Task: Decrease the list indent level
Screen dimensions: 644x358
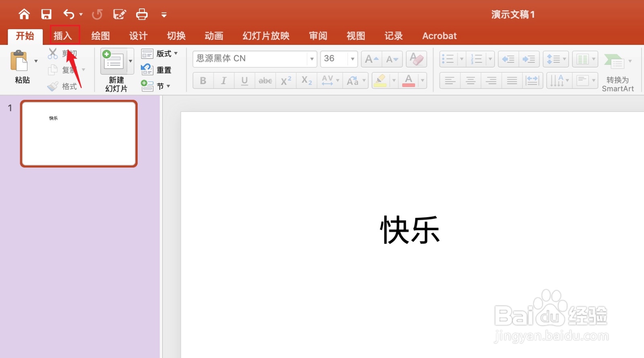Action: coord(508,59)
